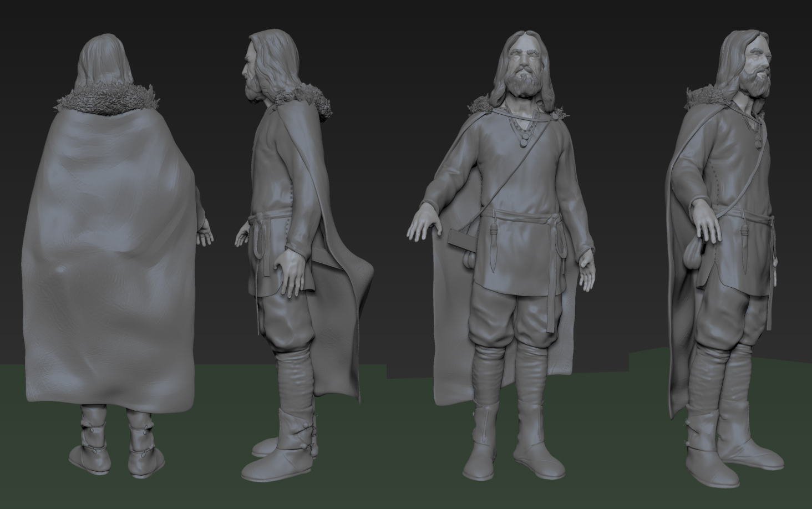Click the round pendant on front-facing figure's chest
Screen dimensions: 812x509
pyautogui.click(x=524, y=144)
